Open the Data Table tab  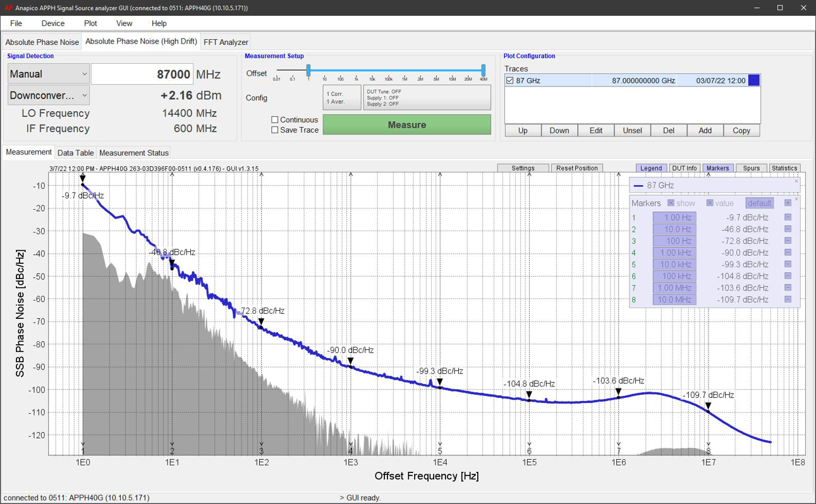click(x=75, y=153)
